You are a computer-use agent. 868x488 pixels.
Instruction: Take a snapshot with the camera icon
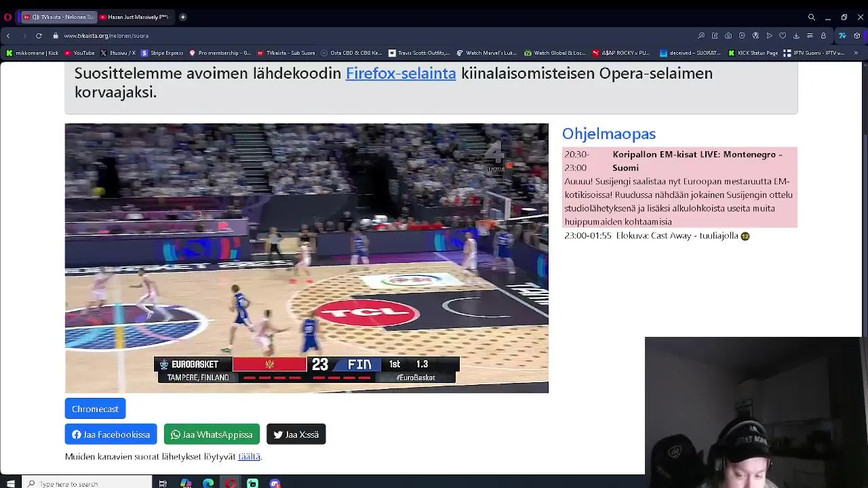pyautogui.click(x=728, y=35)
